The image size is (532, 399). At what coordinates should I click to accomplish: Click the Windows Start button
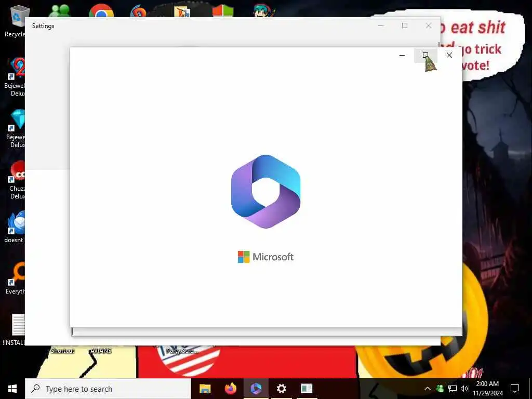pyautogui.click(x=12, y=389)
